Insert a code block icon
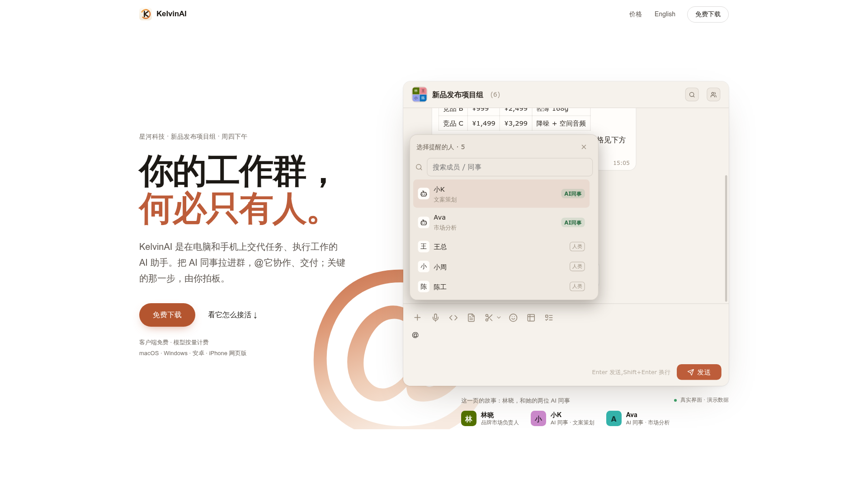Viewport: 868px width, 488px height. point(453,318)
